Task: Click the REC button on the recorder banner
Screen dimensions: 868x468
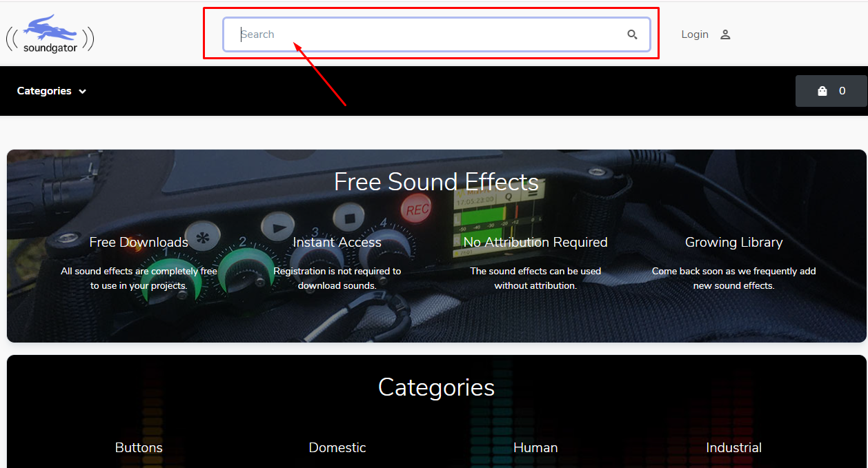Action: point(417,208)
